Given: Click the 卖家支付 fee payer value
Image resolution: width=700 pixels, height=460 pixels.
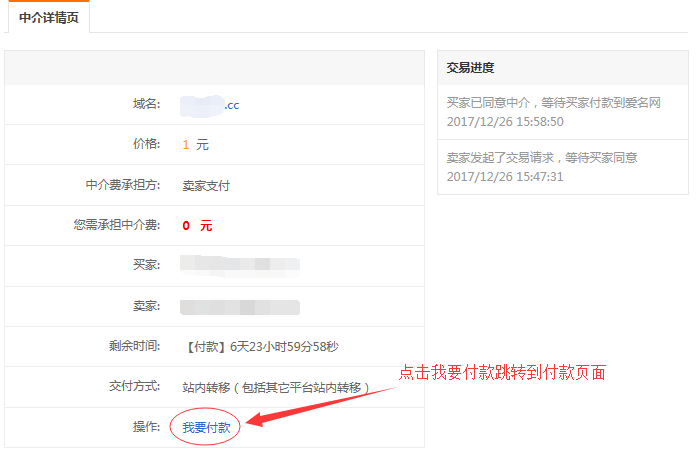Looking at the screenshot, I should pyautogui.click(x=206, y=185).
